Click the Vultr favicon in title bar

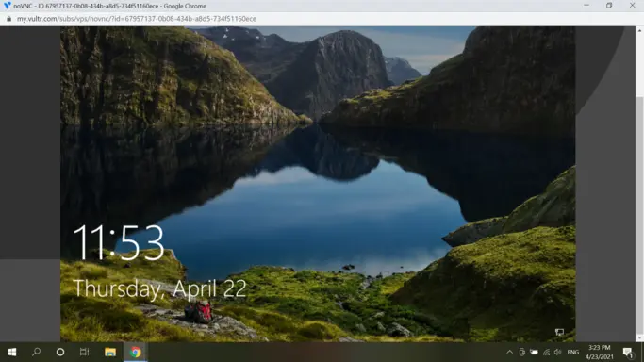(x=7, y=6)
